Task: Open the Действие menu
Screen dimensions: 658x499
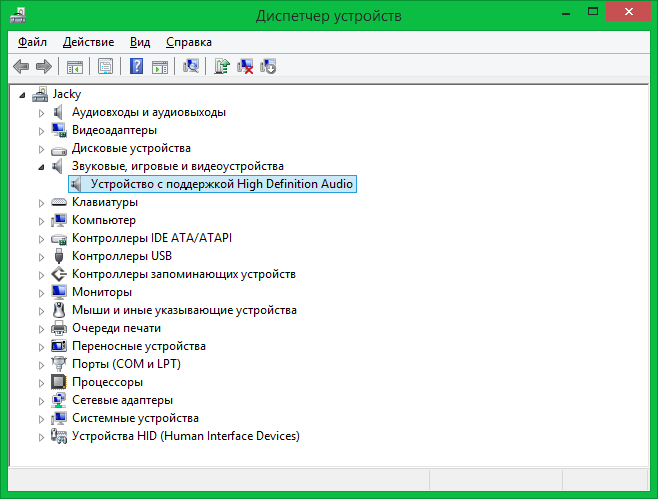Action: click(88, 42)
